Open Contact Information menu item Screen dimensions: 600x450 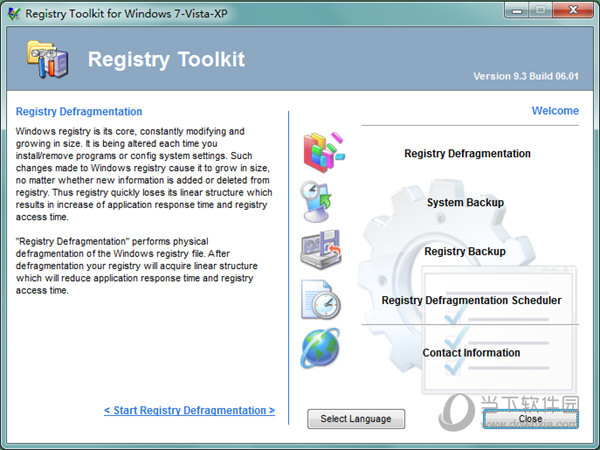tap(471, 352)
